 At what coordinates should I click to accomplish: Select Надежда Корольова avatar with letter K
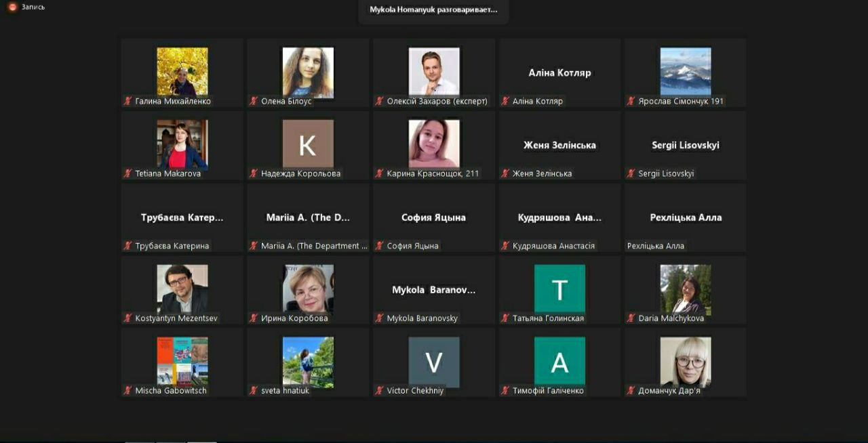tap(308, 144)
